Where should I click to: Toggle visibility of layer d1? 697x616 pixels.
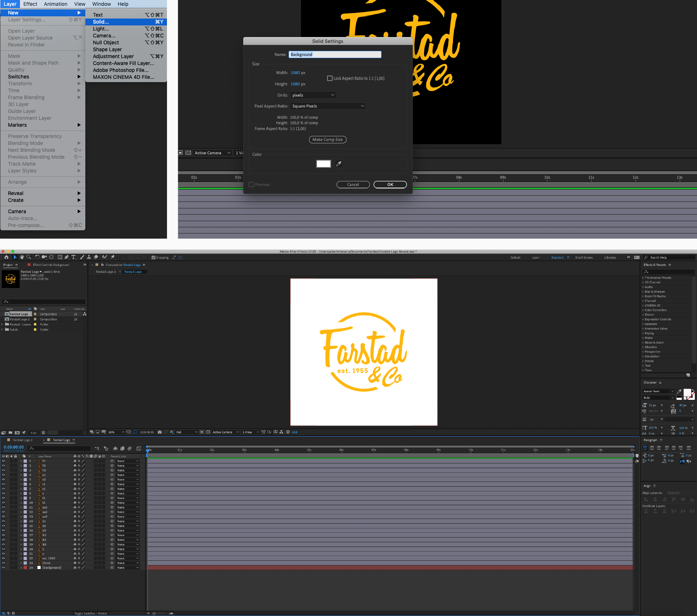click(3, 521)
